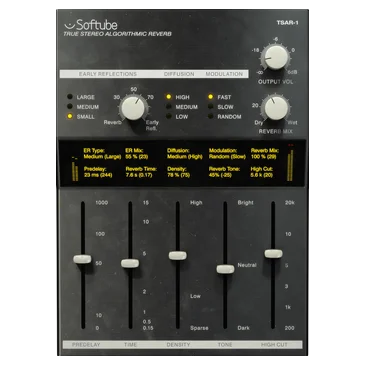365x365 pixels.
Task: Click the ER Mix 55 % readout
Action: click(x=137, y=154)
